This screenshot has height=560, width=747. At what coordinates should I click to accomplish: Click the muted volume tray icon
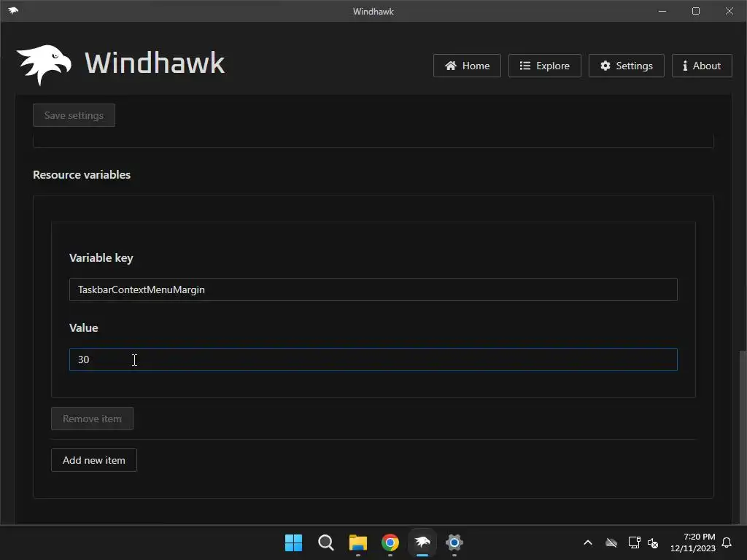coord(653,542)
